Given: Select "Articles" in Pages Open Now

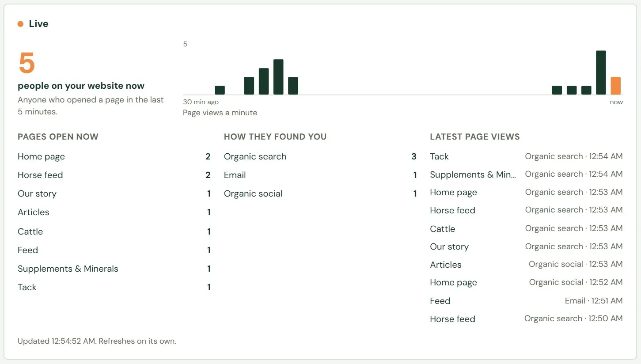Looking at the screenshot, I should [34, 212].
